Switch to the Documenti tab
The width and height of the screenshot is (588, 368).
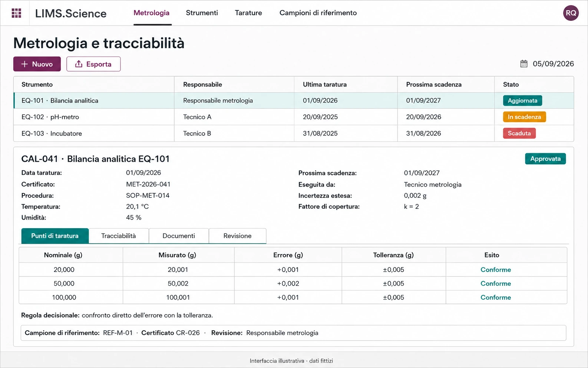179,236
